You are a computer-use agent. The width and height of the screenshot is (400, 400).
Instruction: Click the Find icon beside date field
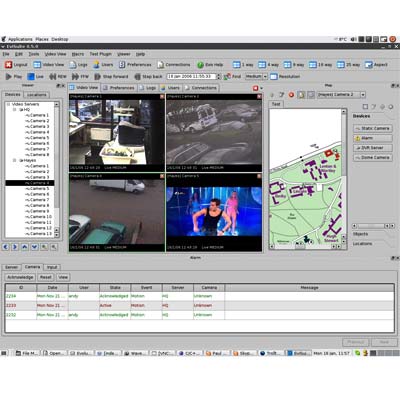(x=227, y=77)
